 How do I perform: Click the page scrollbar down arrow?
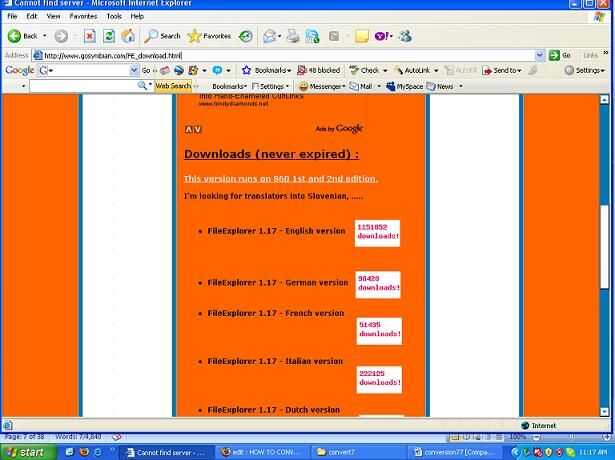(604, 411)
